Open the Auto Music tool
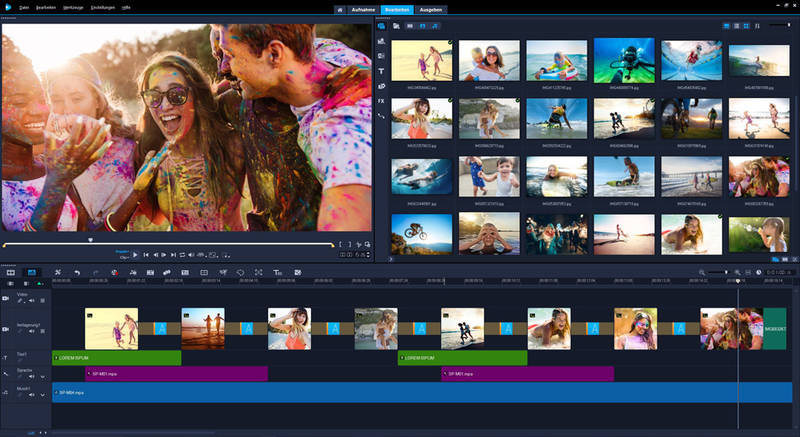 click(x=150, y=273)
